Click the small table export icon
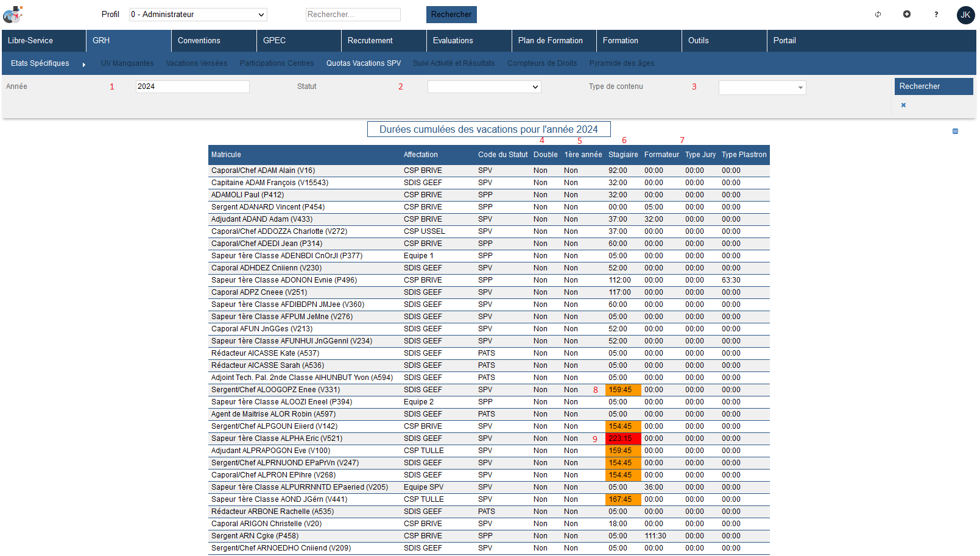The width and height of the screenshot is (980, 556). click(x=955, y=131)
